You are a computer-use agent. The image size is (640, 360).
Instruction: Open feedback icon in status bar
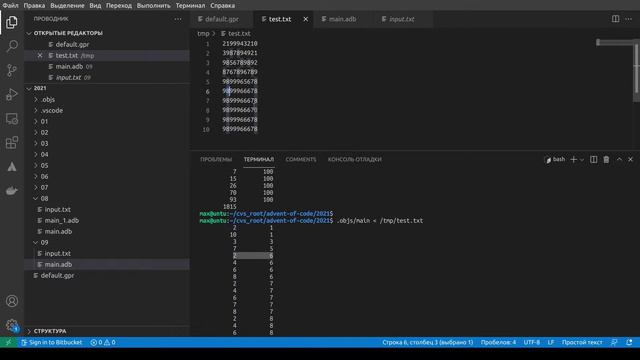614,342
